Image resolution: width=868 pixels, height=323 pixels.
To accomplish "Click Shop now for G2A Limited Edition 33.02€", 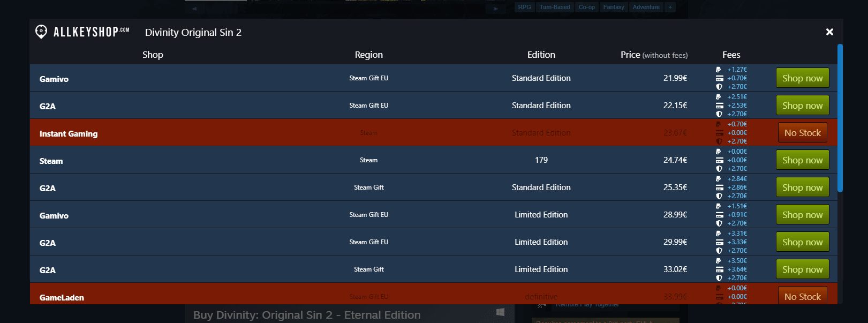I will [802, 269].
